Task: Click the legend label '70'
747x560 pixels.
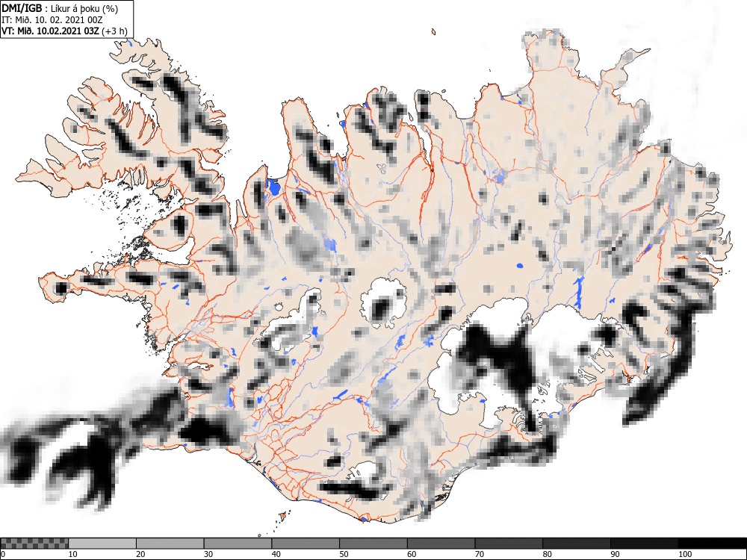Action: pyautogui.click(x=479, y=554)
